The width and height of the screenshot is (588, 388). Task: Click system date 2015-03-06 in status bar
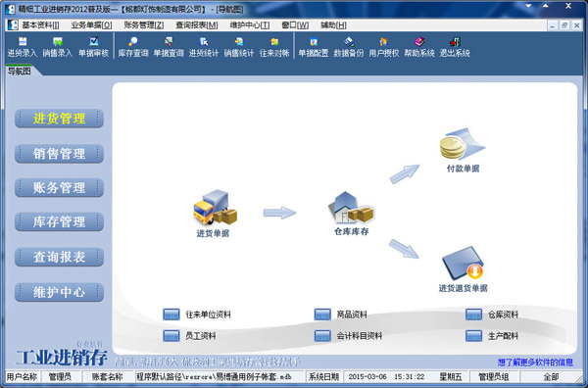pyautogui.click(x=367, y=376)
